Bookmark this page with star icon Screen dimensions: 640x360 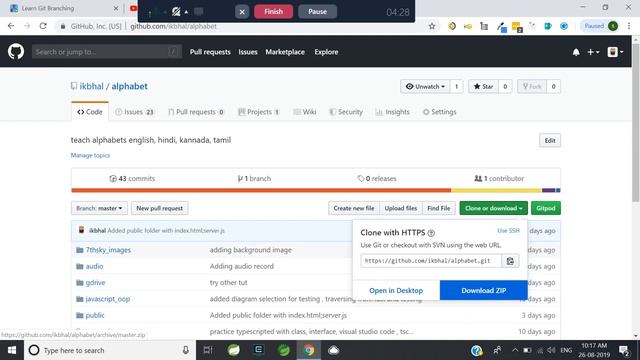click(432, 26)
